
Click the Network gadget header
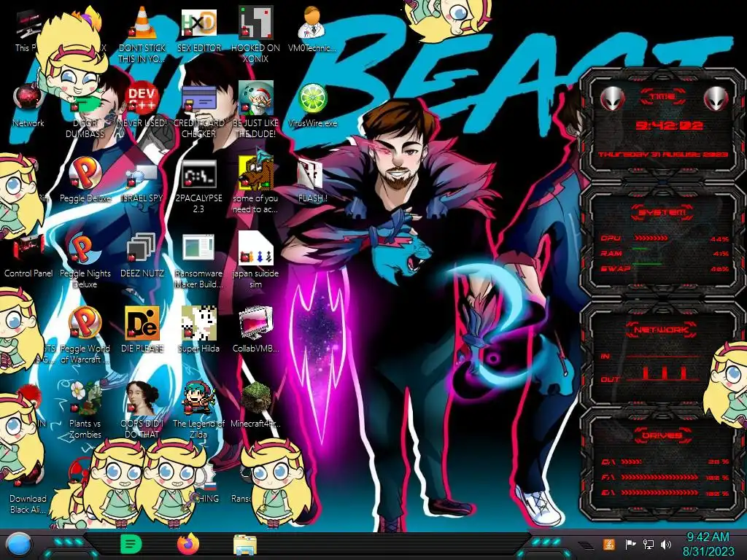662,330
